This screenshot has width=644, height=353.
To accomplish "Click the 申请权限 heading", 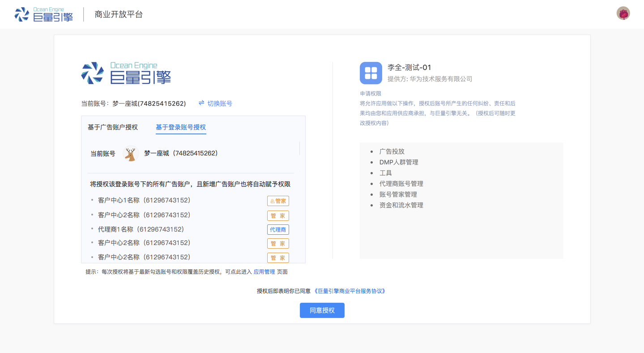I will (x=371, y=94).
